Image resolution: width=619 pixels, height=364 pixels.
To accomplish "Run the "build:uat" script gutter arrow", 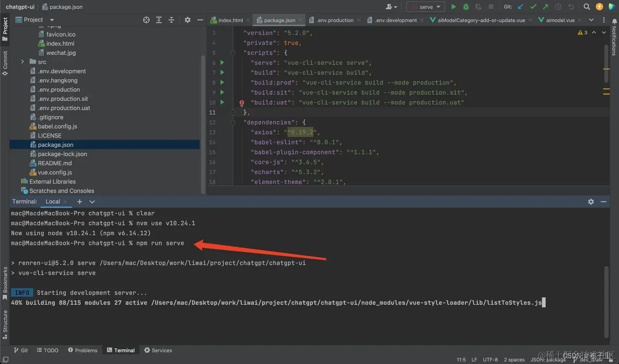I will coord(222,102).
